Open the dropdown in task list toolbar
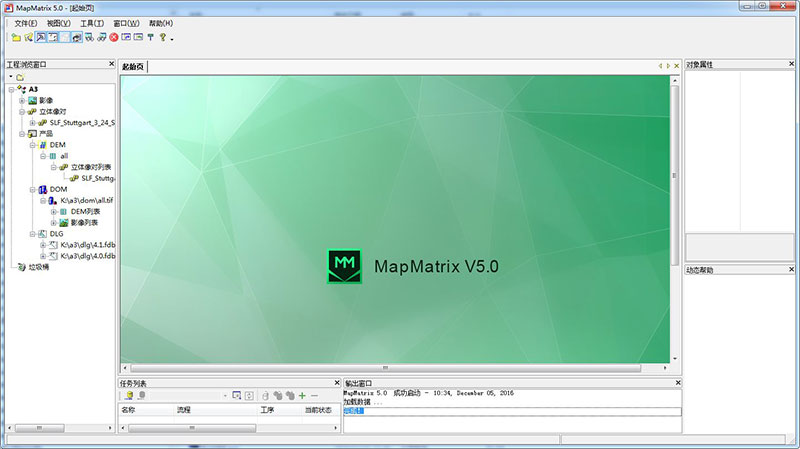This screenshot has height=449, width=800. [x=225, y=396]
